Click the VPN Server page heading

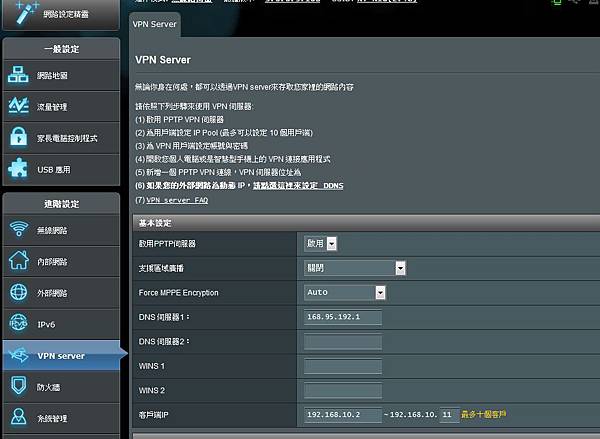tap(163, 60)
